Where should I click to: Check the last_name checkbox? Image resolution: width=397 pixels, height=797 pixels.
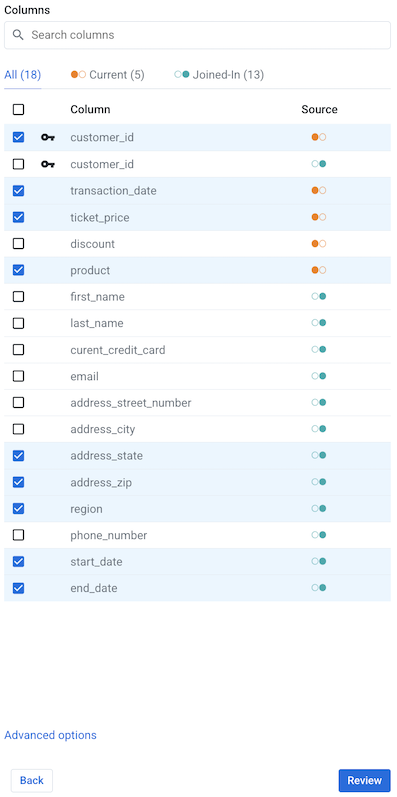click(x=18, y=323)
